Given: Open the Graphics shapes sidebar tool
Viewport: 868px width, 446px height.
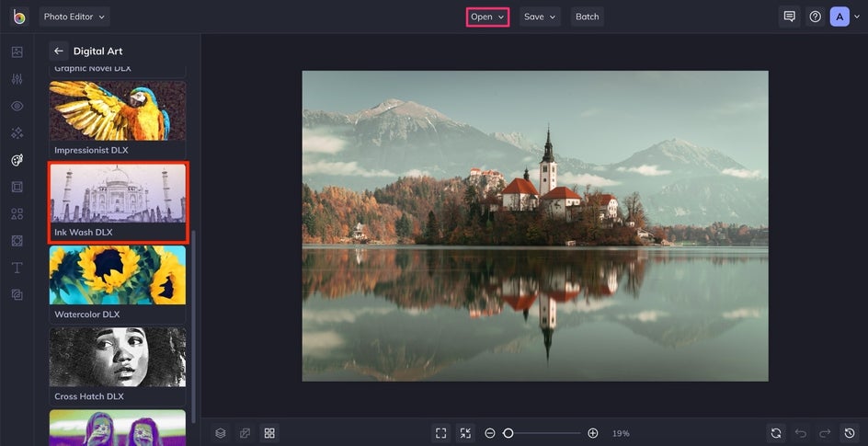Looking at the screenshot, I should click(17, 213).
